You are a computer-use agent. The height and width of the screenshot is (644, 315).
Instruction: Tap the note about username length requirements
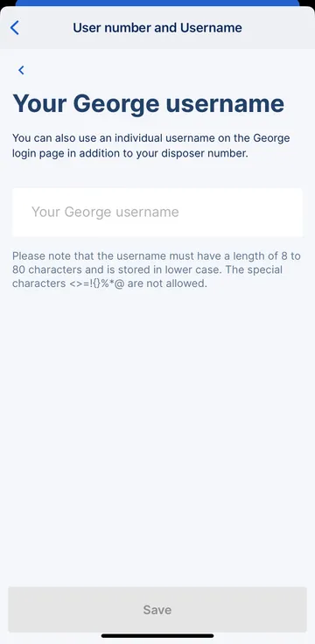tap(157, 269)
